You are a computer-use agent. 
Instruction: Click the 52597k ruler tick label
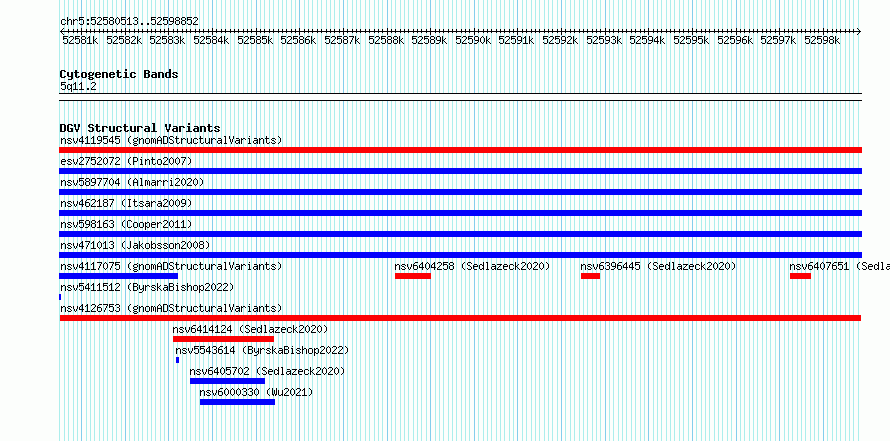[778, 40]
